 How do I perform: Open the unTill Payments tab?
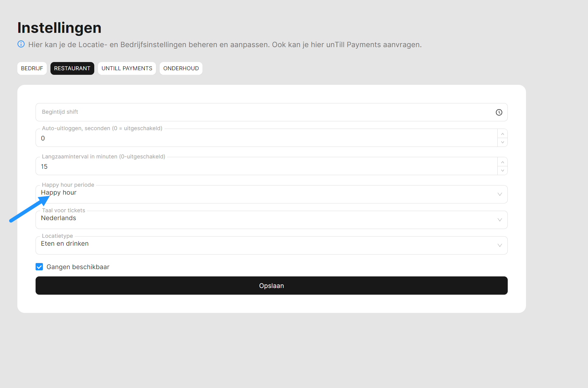click(x=127, y=68)
